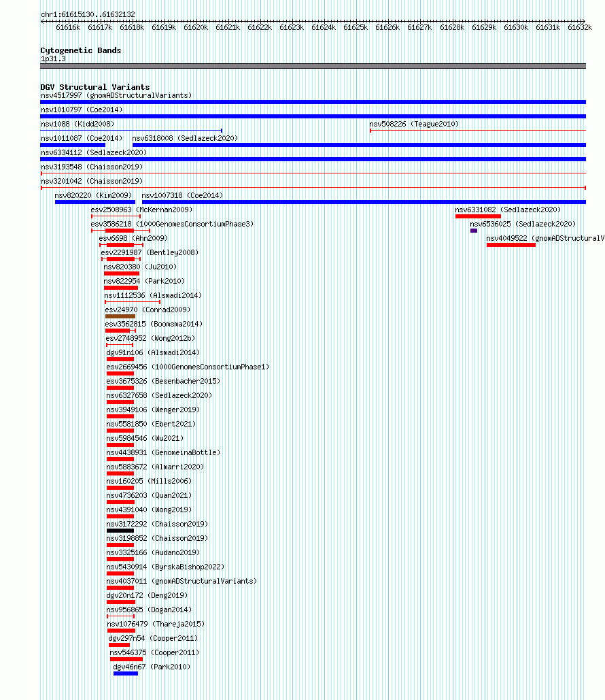
Task: Open nsv3325166 (Audano2019) variant
Action: pyautogui.click(x=153, y=552)
